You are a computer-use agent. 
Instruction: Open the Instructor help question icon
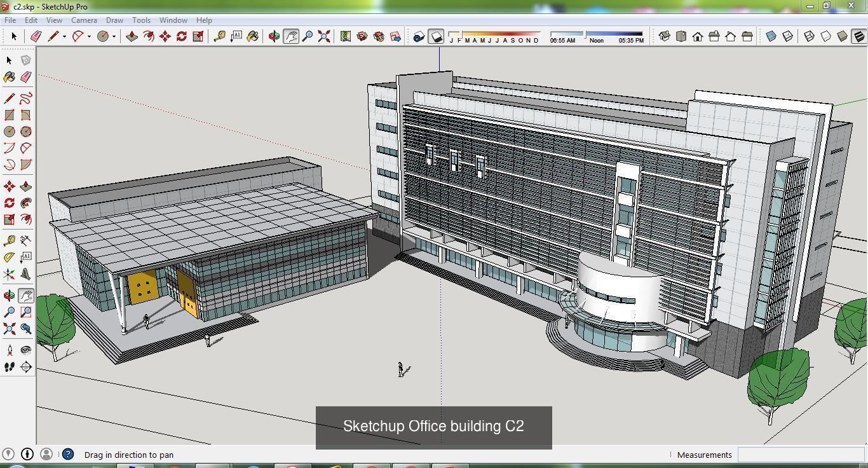[x=68, y=454]
